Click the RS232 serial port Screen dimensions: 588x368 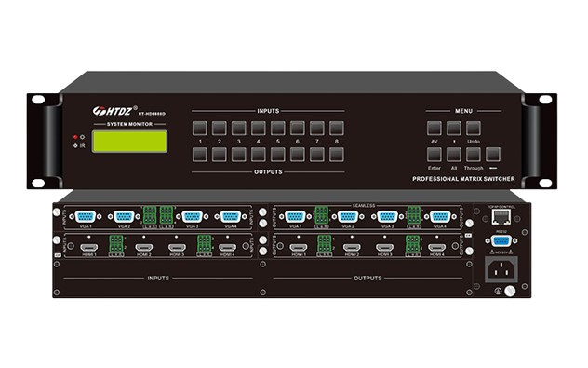(x=501, y=240)
